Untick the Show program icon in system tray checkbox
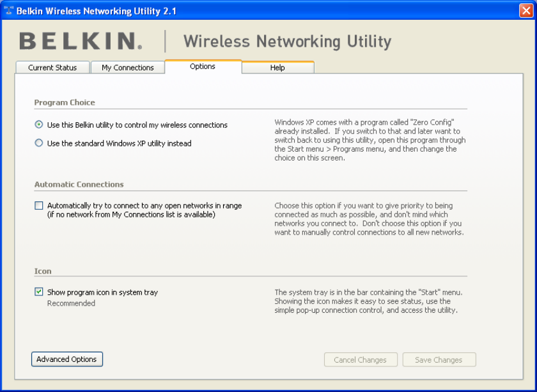The image size is (537, 392). coord(39,292)
